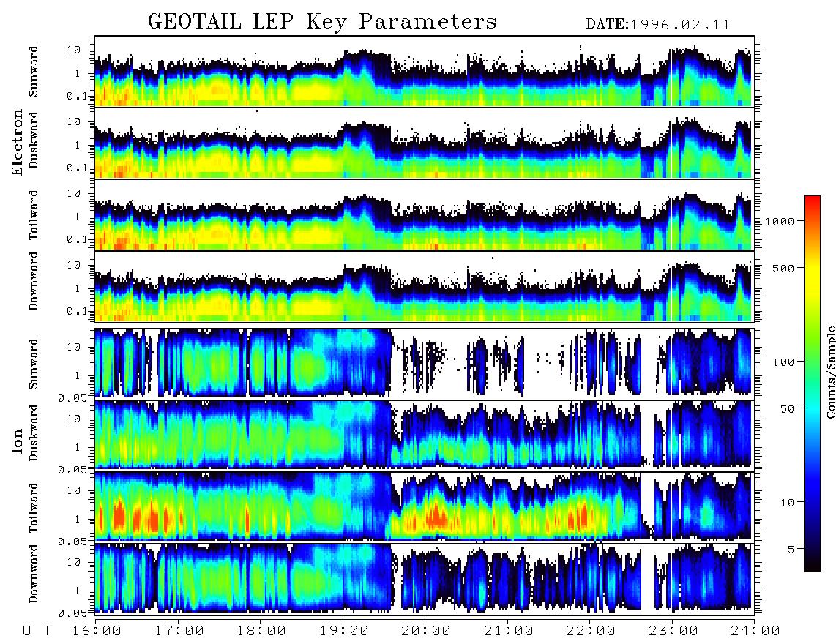Screen dimensions: 836x644
Task: Click the title 'GEOTAIL LEP Key Parameters'
Action: coord(322,22)
